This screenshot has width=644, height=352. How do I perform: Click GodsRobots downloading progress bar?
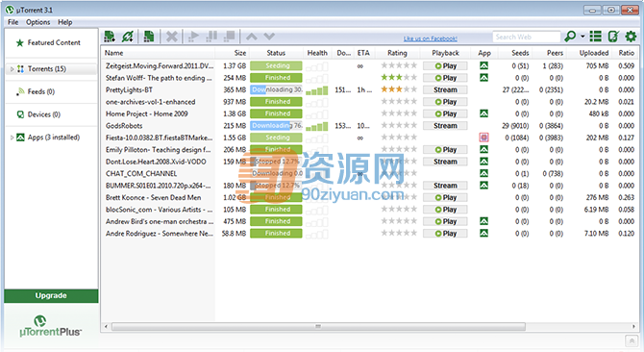point(276,126)
